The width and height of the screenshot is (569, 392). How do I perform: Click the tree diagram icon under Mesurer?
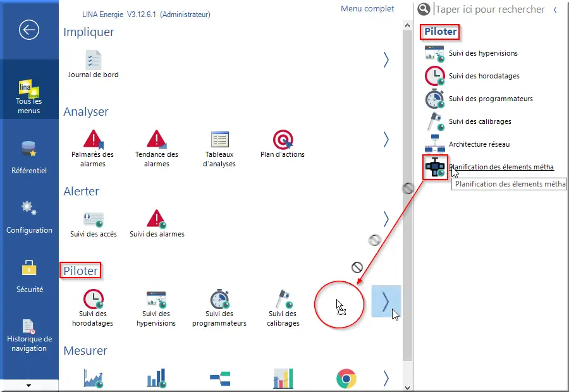pyautogui.click(x=220, y=378)
